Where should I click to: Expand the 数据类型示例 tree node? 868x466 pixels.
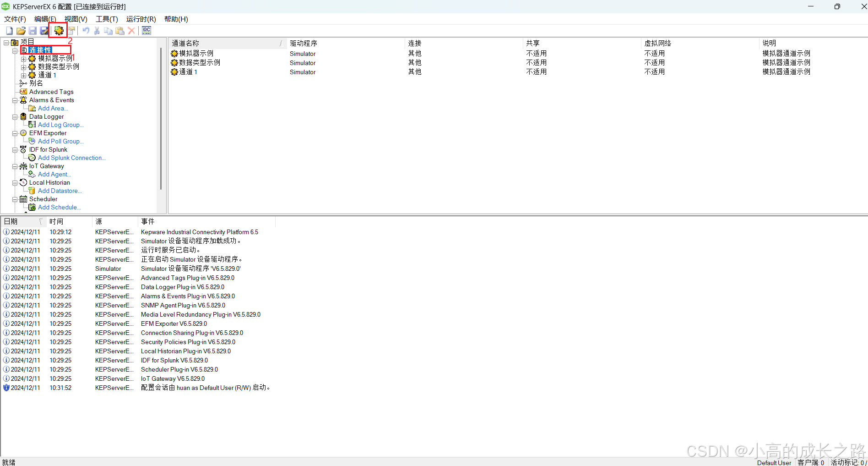[x=23, y=67]
